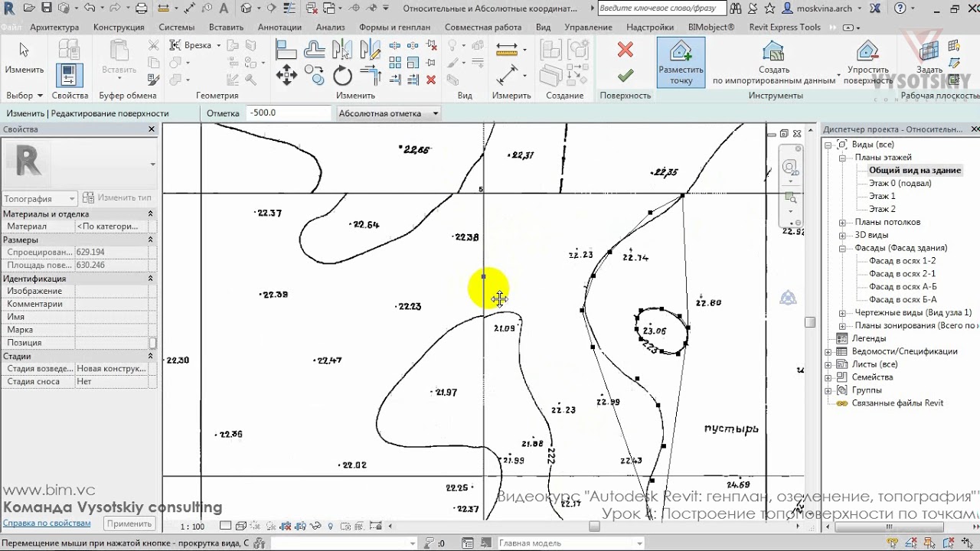Undo the last action
The height and width of the screenshot is (551, 980).
[90, 8]
